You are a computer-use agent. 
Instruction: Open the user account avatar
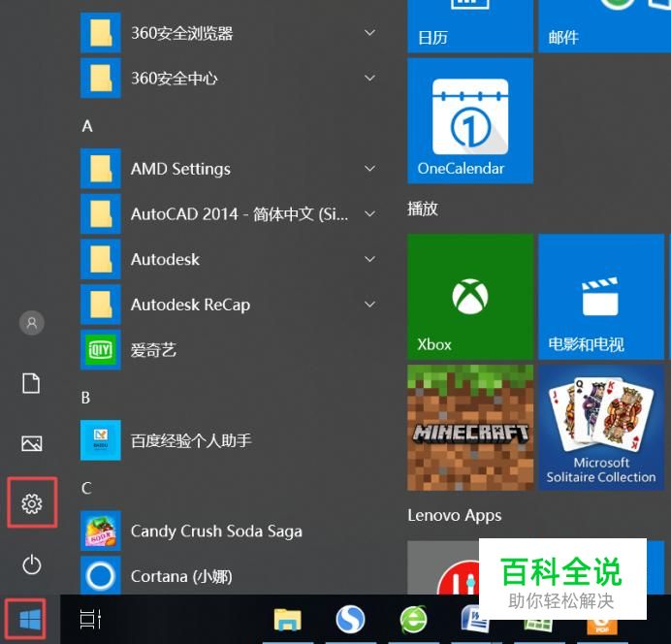(x=32, y=323)
